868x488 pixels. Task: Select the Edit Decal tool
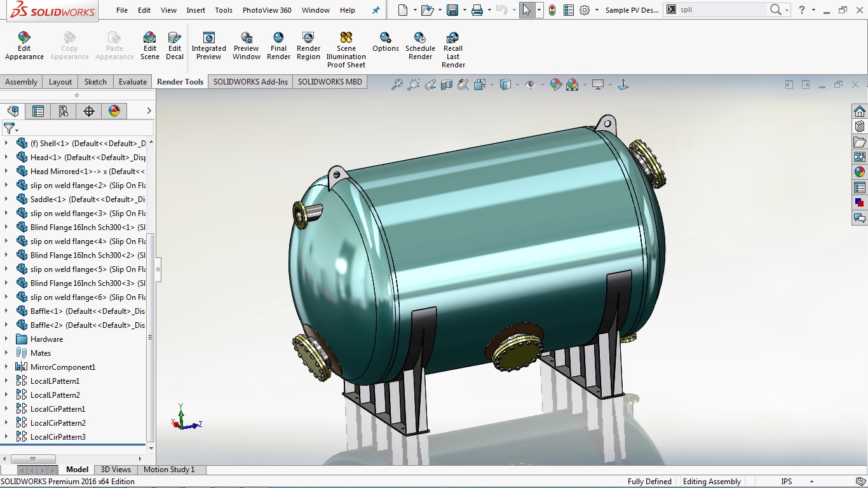coord(175,46)
